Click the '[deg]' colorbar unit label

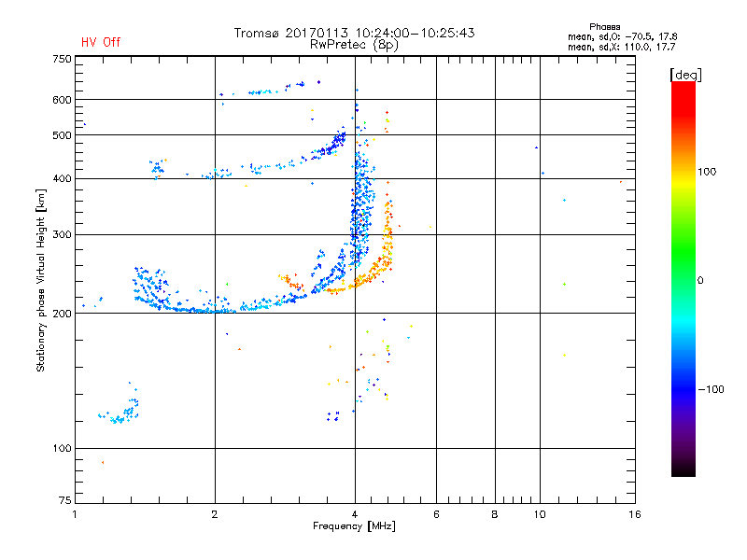685,75
